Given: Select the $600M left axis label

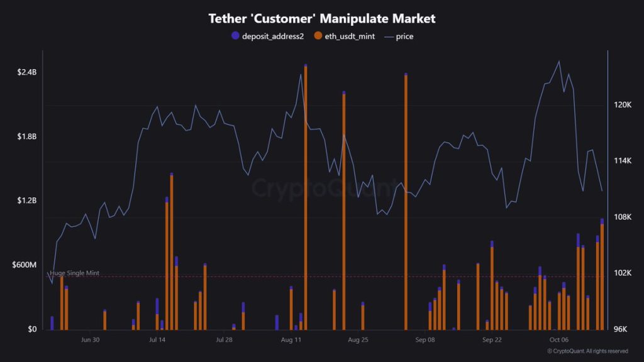Looking at the screenshot, I should 25,265.
